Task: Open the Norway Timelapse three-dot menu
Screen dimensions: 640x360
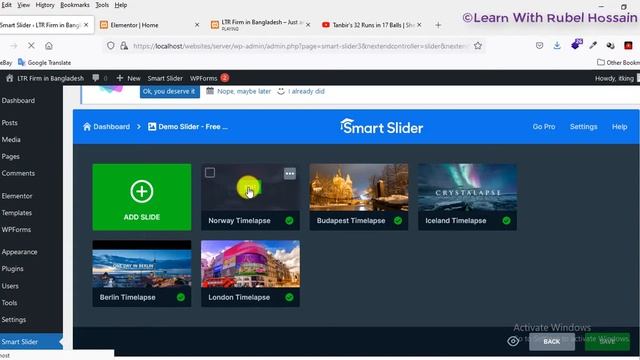Action: click(x=290, y=173)
